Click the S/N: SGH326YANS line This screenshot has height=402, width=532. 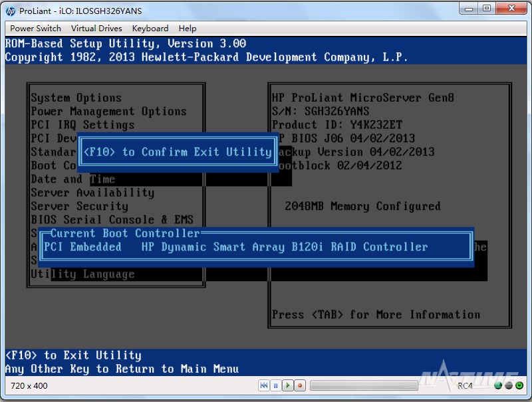321,111
